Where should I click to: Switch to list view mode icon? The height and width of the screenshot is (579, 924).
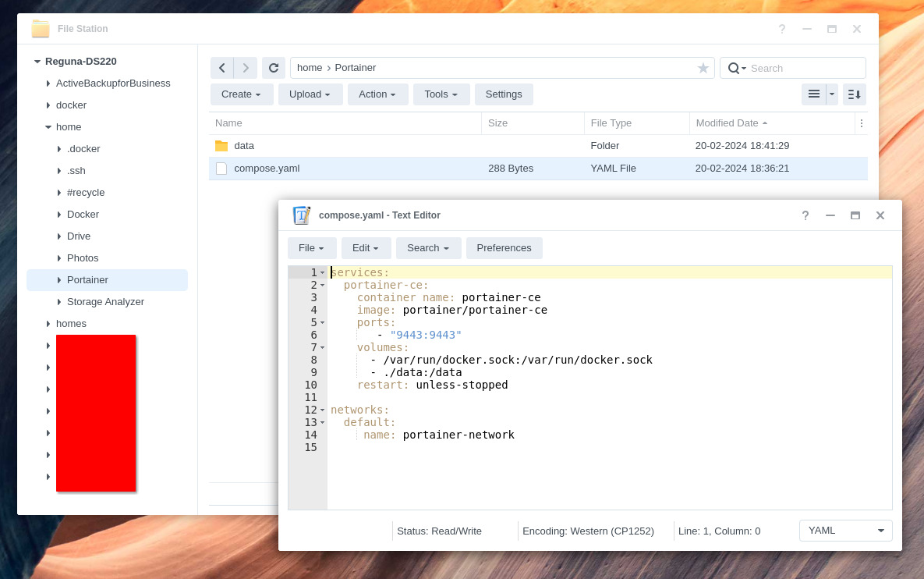tap(813, 94)
